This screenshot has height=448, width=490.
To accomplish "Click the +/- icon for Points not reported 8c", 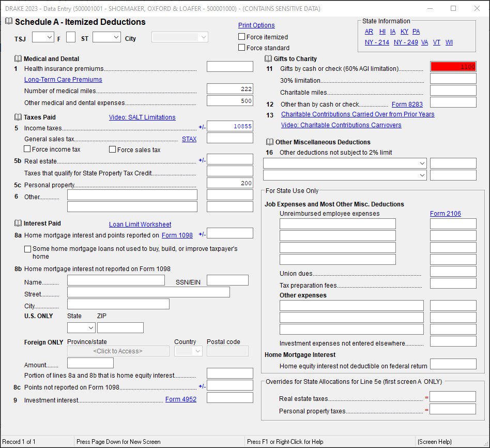I will pos(202,386).
